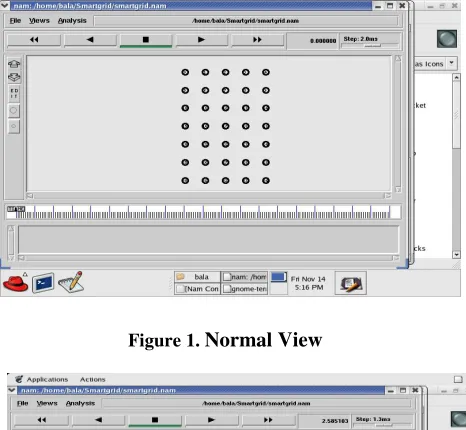This screenshot has width=466, height=430.
Task: Click the tray icon right of the clock
Action: click(351, 283)
